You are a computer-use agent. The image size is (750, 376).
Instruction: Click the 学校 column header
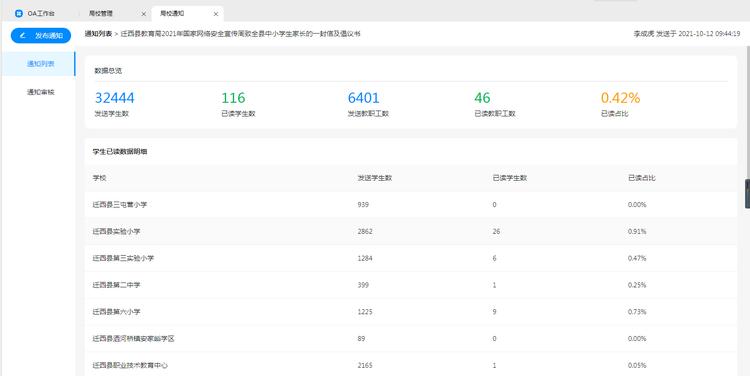(x=99, y=178)
